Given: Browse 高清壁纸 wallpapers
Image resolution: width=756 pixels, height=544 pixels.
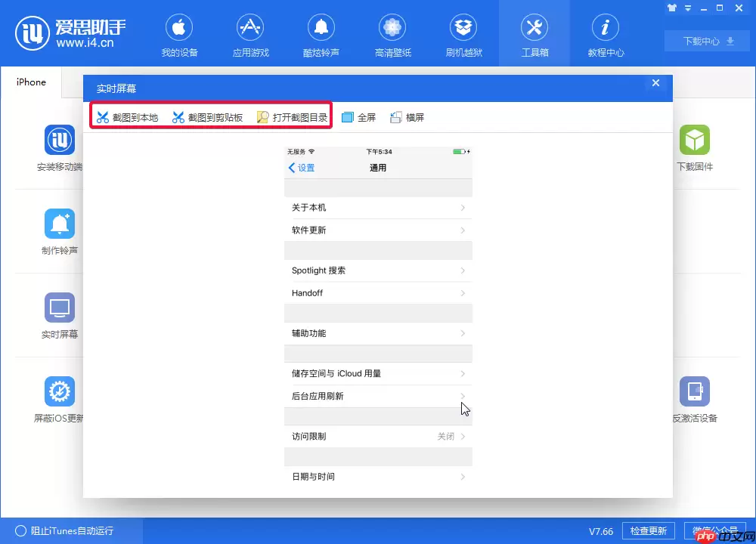Looking at the screenshot, I should [392, 33].
